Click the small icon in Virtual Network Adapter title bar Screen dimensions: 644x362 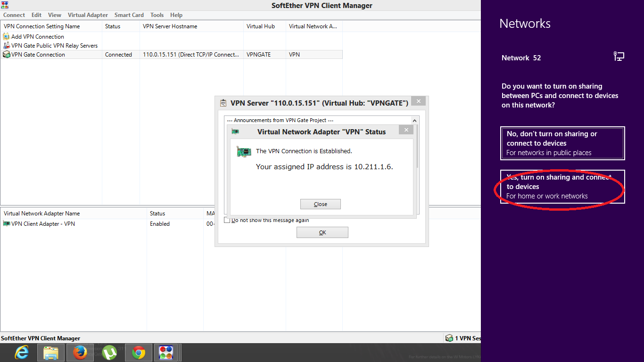pos(236,132)
